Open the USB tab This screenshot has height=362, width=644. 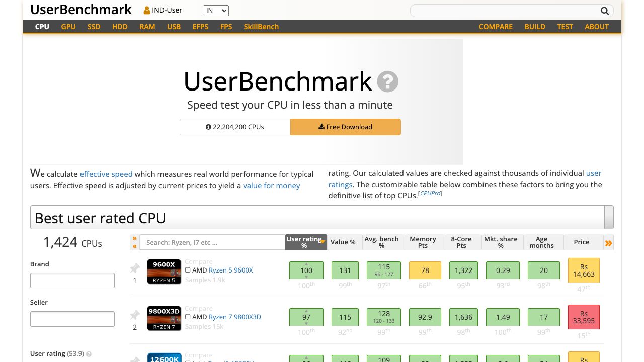coord(174,27)
